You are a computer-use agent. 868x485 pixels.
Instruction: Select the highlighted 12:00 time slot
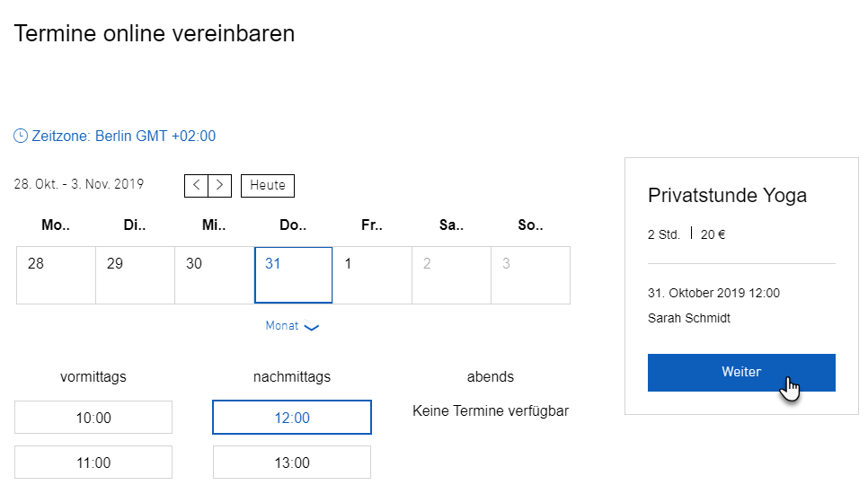point(292,418)
